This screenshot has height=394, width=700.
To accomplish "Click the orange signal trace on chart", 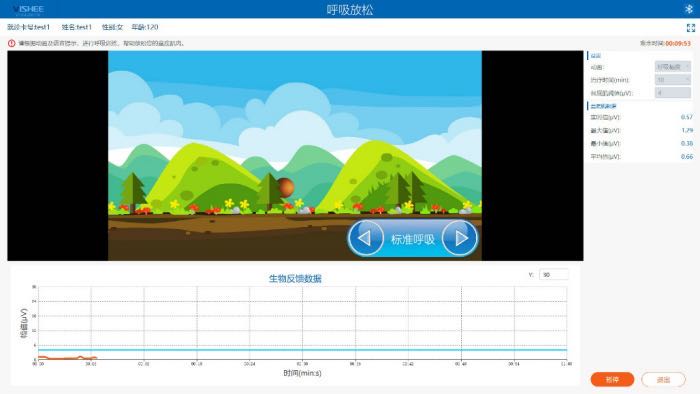I will 67,357.
